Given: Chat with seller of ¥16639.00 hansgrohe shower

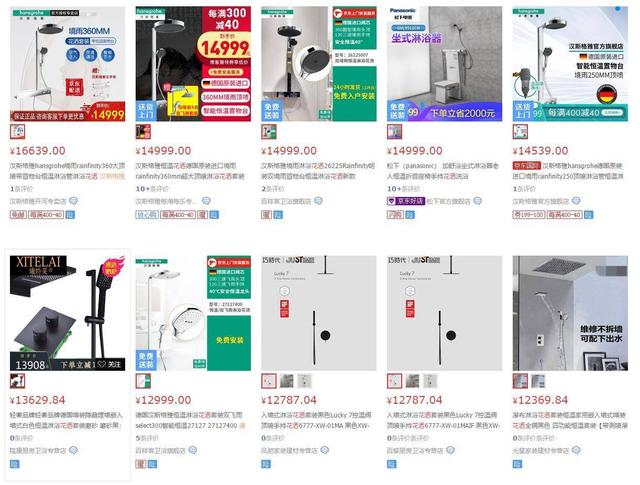Looking at the screenshot, I should tap(73, 201).
